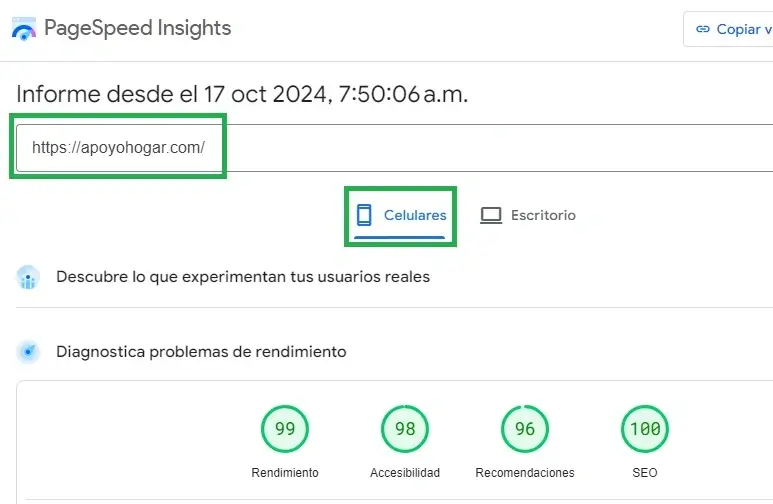Click the Rendimiento label
The width and height of the screenshot is (773, 504).
point(285,472)
